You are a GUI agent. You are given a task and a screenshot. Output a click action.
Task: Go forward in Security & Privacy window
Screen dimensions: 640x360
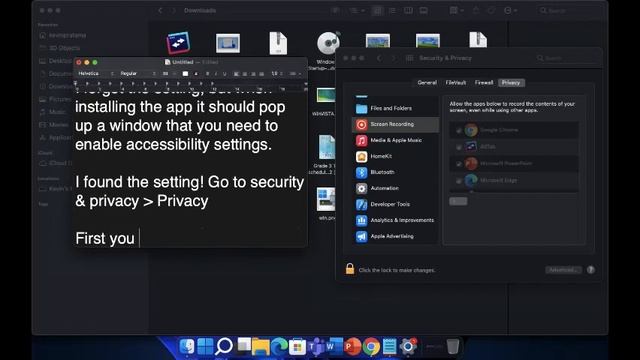point(393,58)
